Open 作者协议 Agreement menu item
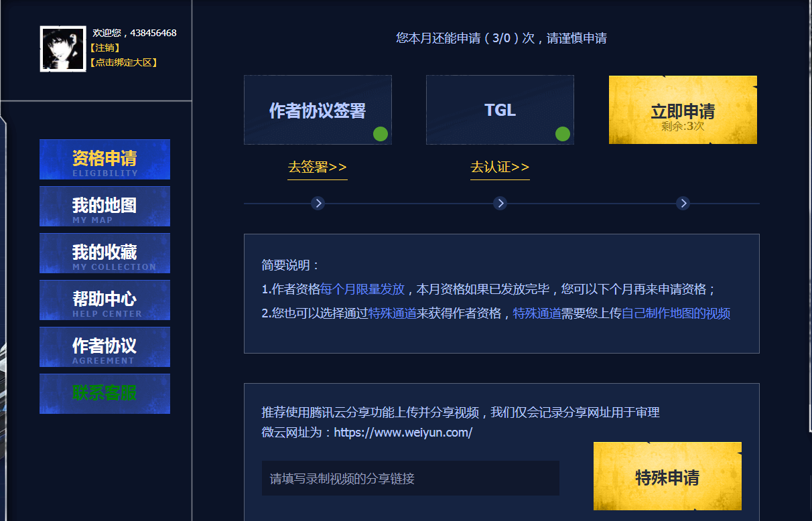 pos(105,347)
